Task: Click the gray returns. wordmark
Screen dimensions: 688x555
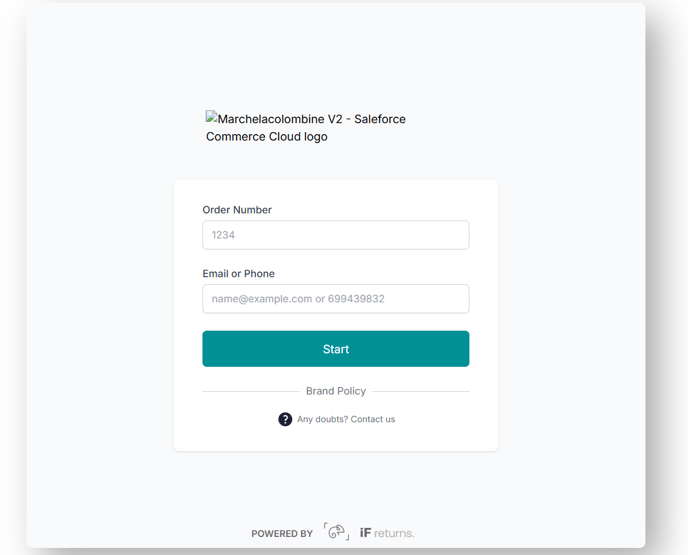Action: point(394,533)
